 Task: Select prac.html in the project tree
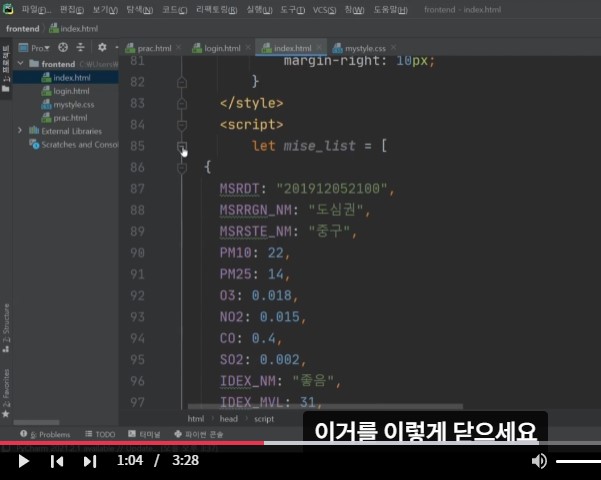66,118
